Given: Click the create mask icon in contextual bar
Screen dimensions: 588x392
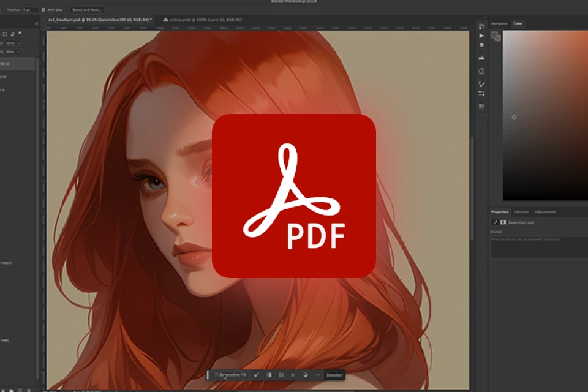Looking at the screenshot, I should (281, 375).
